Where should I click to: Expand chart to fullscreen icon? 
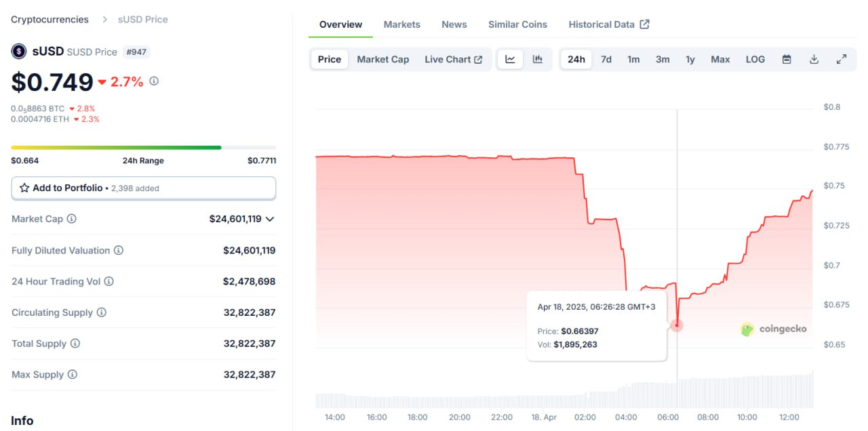[x=842, y=60]
